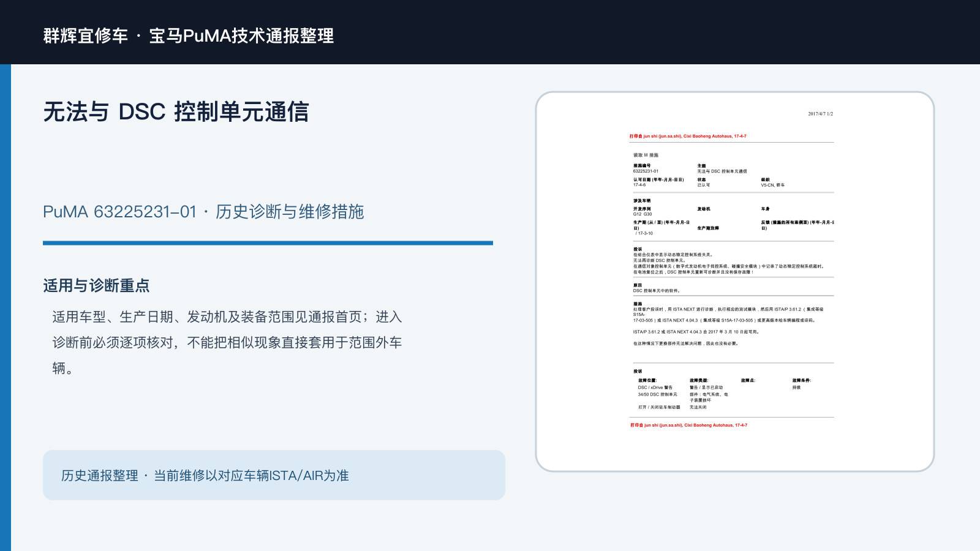Click the ISTA/P 3.61.2 availability line
This screenshot has width=980, height=551.
tap(696, 332)
